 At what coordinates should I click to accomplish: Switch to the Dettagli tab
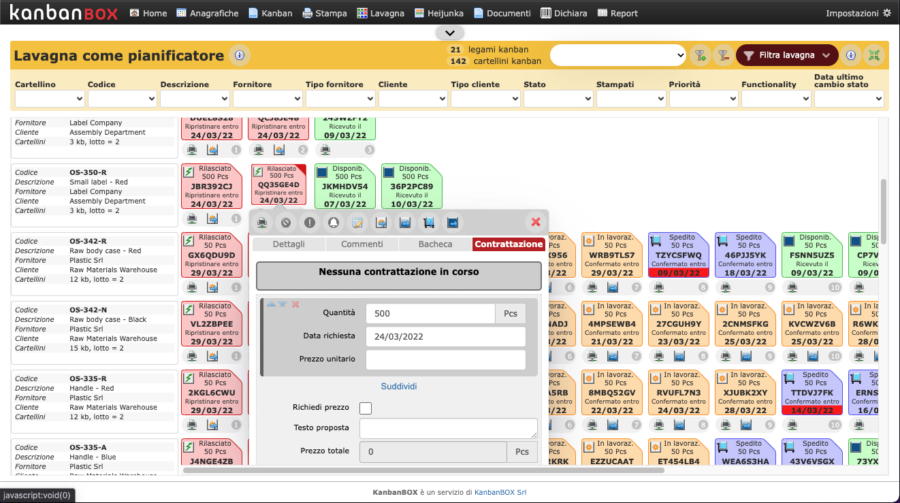288,244
